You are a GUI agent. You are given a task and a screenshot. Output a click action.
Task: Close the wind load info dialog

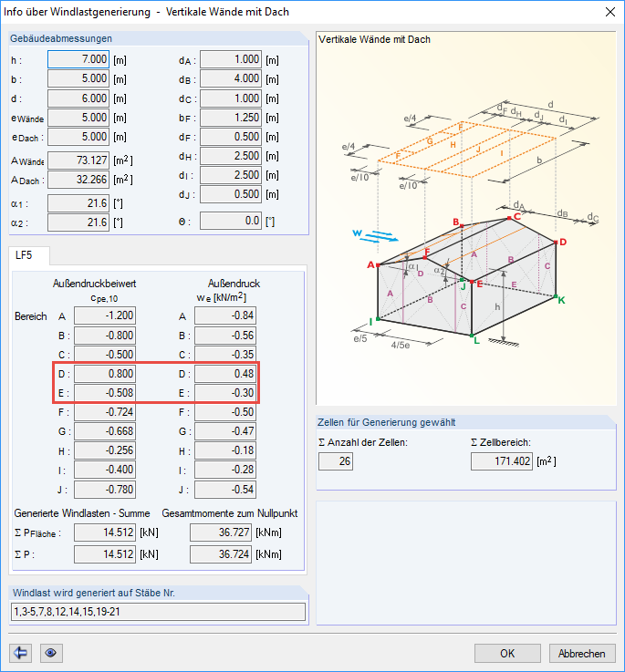[x=610, y=12]
